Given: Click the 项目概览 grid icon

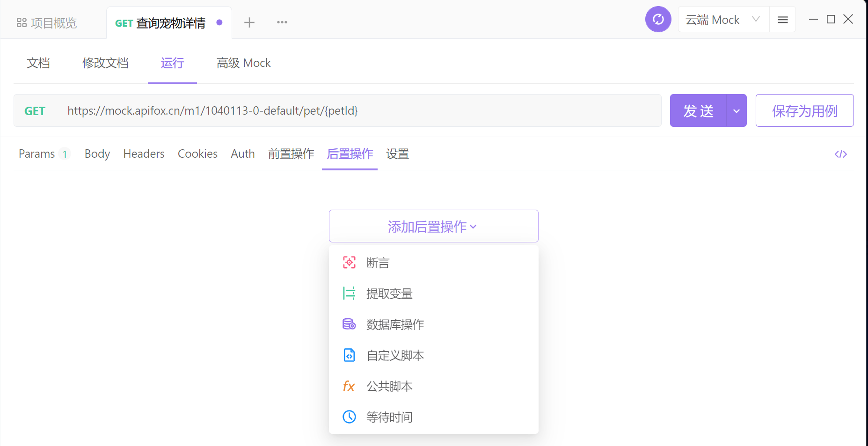Looking at the screenshot, I should [x=22, y=22].
